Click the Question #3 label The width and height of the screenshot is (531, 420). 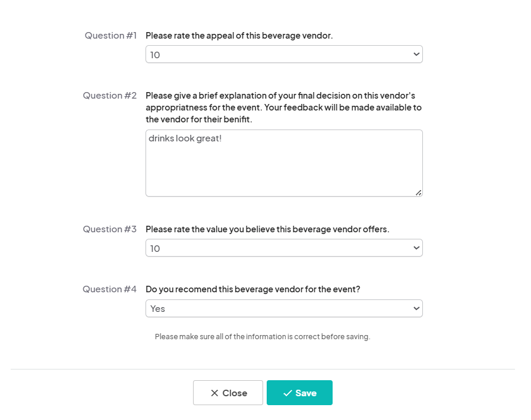pyautogui.click(x=110, y=229)
